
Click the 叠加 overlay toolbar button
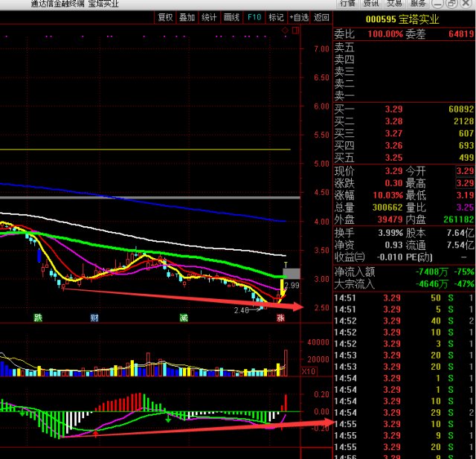[x=187, y=17]
